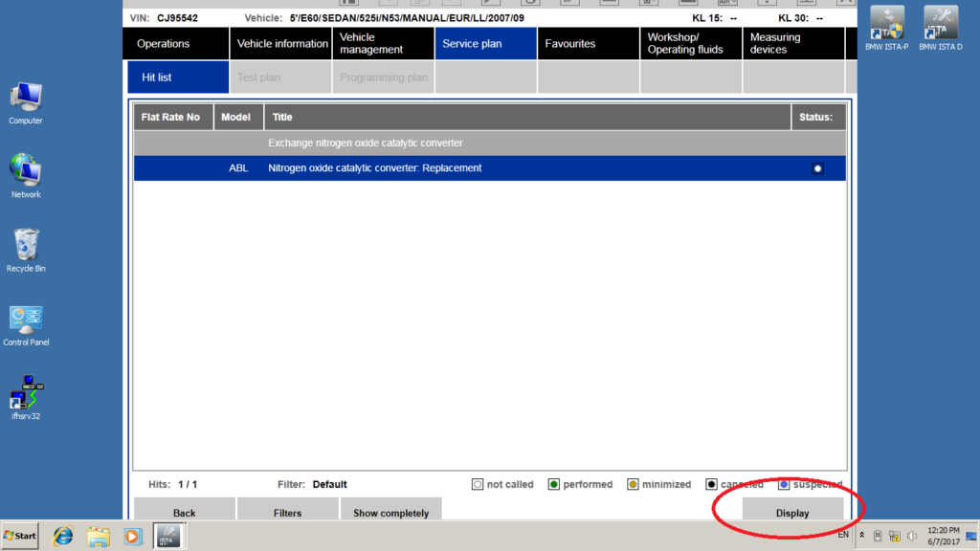Click the EN language indicator
This screenshot has height=551, width=980.
coord(843,535)
